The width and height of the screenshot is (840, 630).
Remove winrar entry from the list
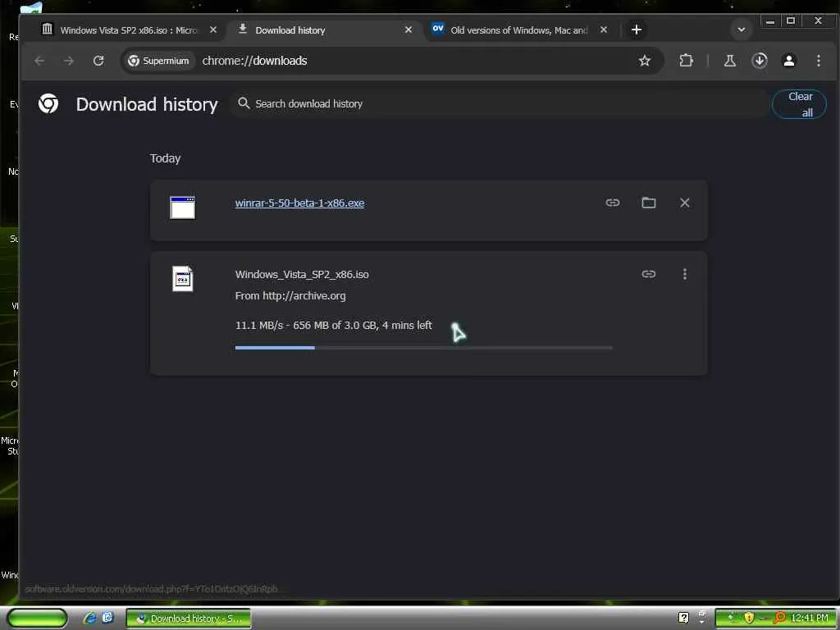pyautogui.click(x=684, y=203)
